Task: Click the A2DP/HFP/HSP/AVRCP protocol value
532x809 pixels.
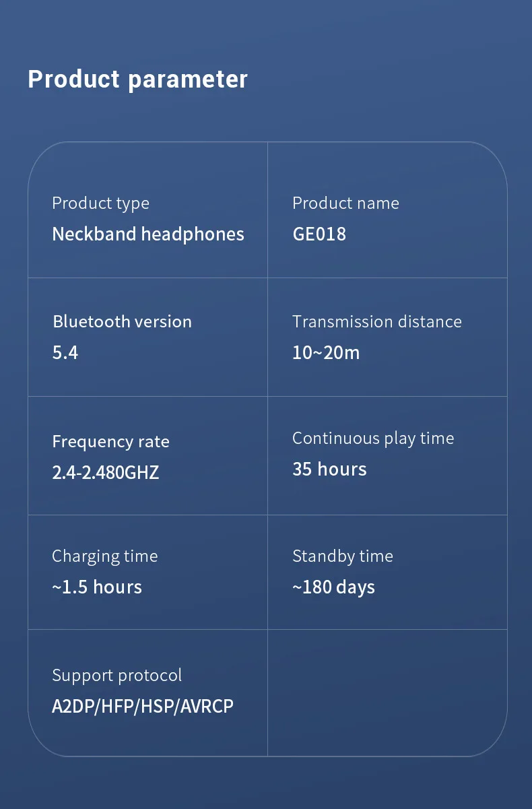Action: pyautogui.click(x=143, y=707)
